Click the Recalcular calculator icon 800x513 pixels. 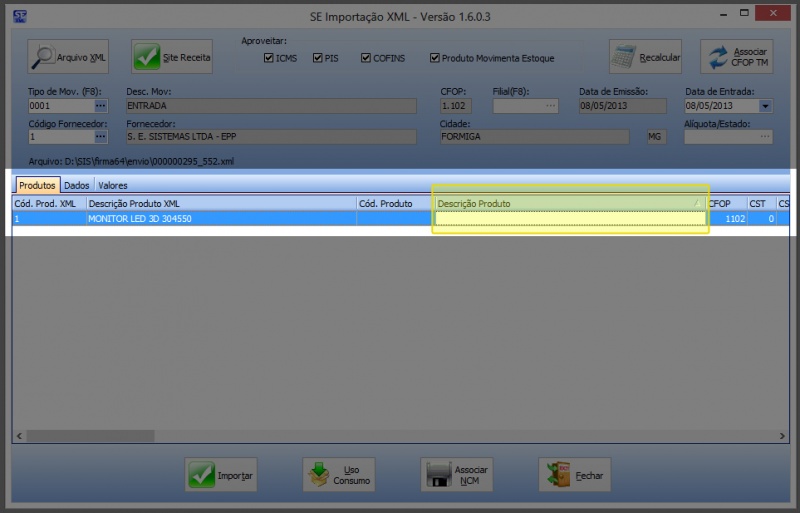pyautogui.click(x=627, y=57)
